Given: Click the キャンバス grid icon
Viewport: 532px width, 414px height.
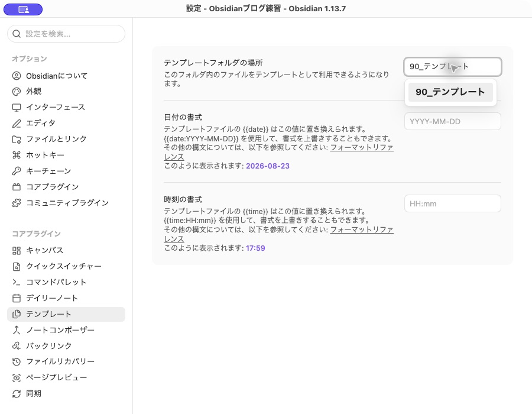Looking at the screenshot, I should (17, 250).
